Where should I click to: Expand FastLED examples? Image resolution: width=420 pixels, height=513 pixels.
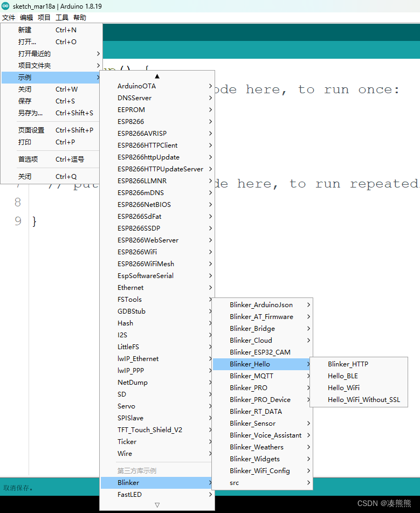pyautogui.click(x=157, y=494)
